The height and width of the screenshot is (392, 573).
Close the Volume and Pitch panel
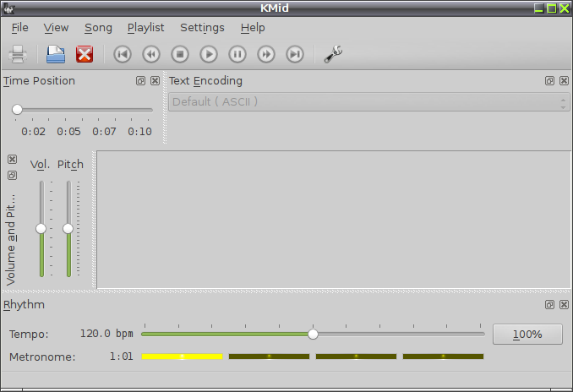[x=12, y=160]
